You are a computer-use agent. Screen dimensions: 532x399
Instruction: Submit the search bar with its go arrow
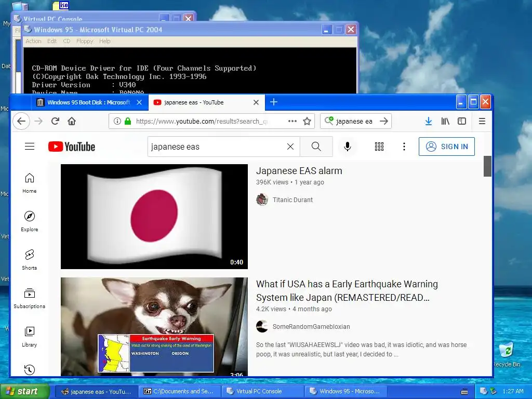pos(384,121)
